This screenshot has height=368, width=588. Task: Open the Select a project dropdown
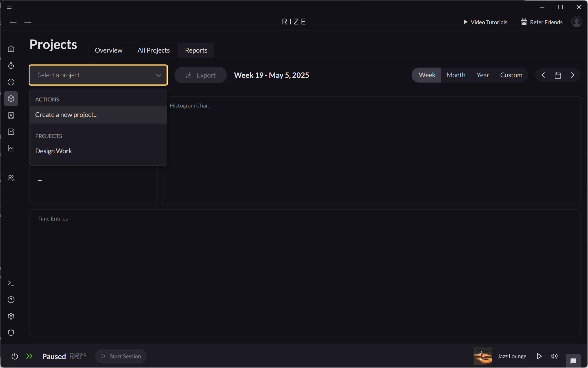[x=98, y=75]
